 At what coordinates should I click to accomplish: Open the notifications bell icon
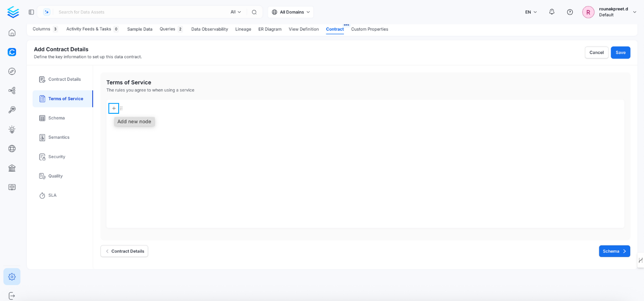(x=552, y=12)
